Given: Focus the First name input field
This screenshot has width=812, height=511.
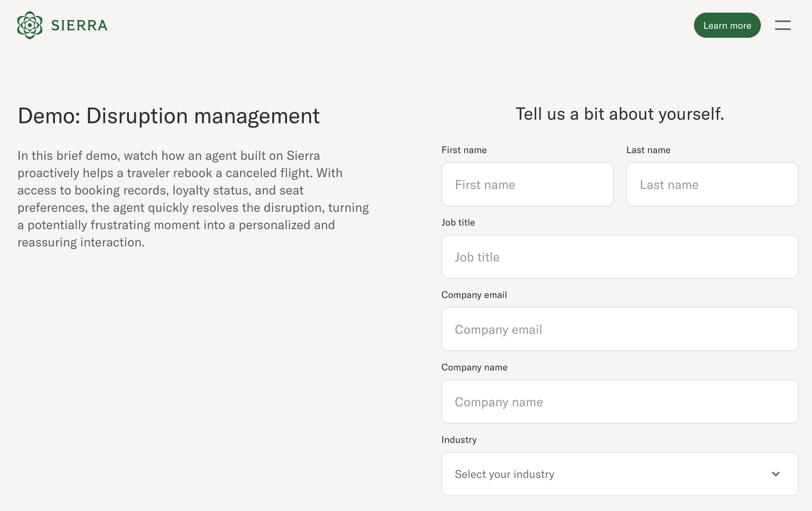Looking at the screenshot, I should [x=527, y=184].
